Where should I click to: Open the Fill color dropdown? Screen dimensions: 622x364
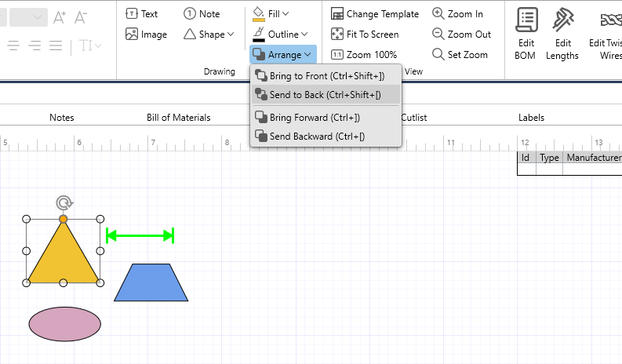pyautogui.click(x=271, y=14)
